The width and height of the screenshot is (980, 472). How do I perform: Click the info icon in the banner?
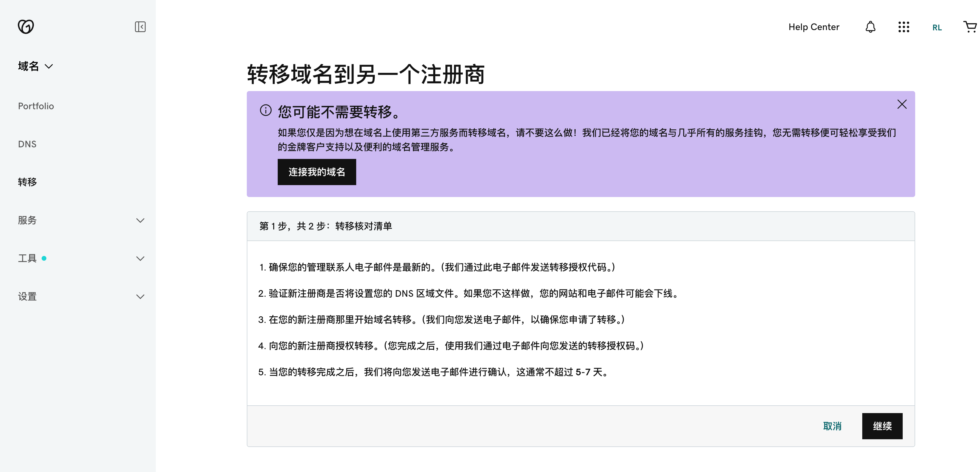pos(266,110)
